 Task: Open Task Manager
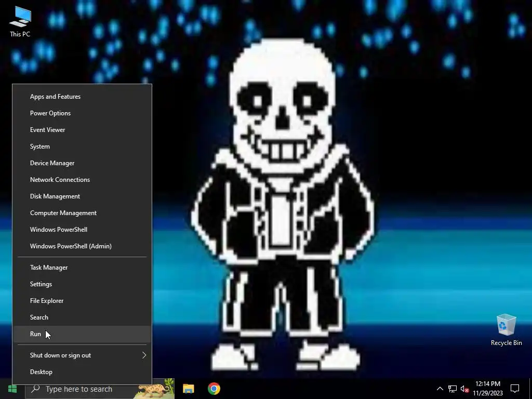82,268
